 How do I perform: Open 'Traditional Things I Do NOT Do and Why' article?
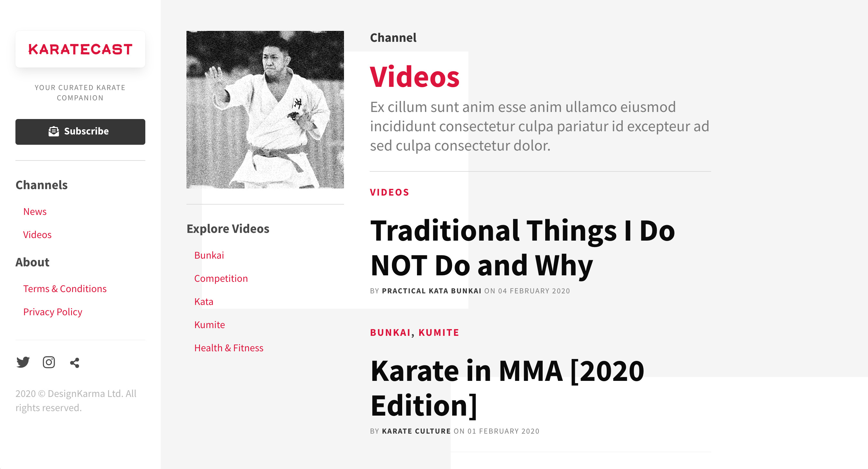tap(522, 248)
